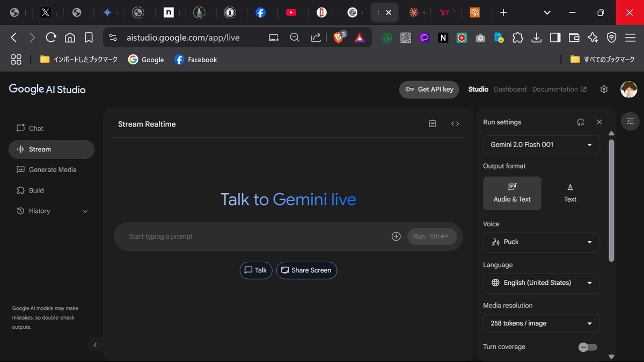Open the Gemini 2.0 Flash 001 model dropdown

pos(541,145)
